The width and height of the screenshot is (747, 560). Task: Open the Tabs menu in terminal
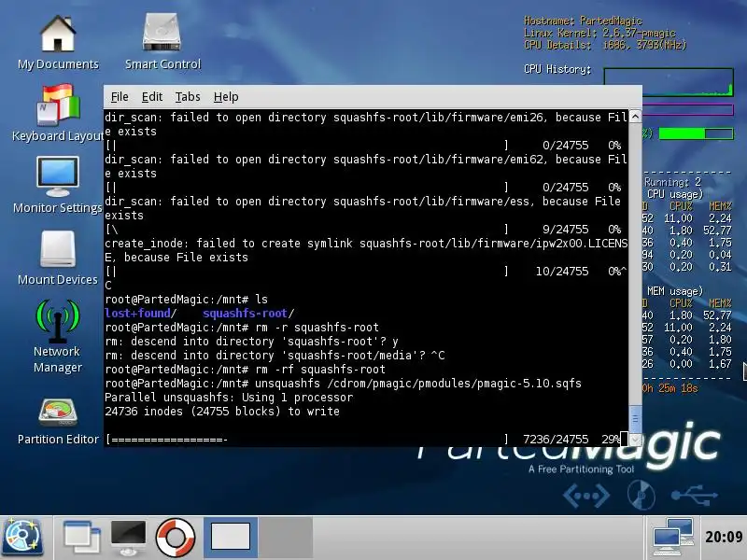pos(188,97)
